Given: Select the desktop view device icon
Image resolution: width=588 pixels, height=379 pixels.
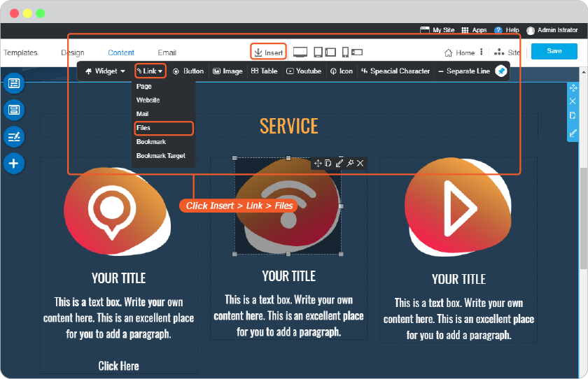Looking at the screenshot, I should pyautogui.click(x=300, y=52).
